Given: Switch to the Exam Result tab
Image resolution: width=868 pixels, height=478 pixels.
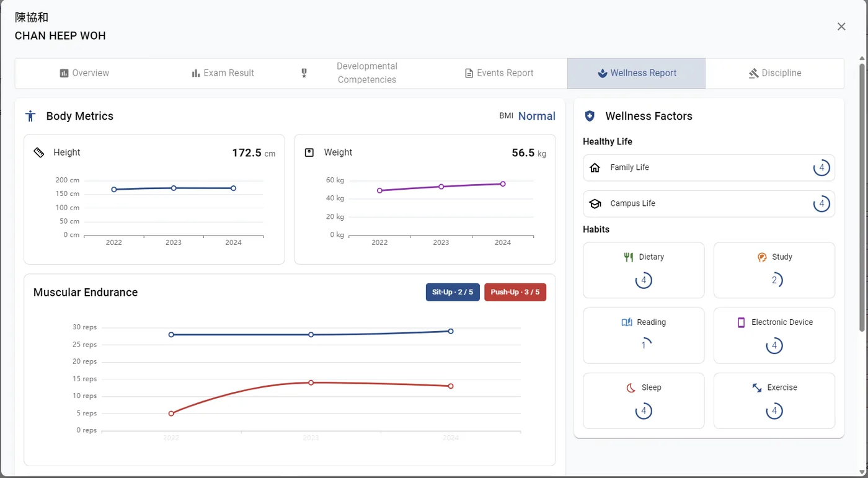Looking at the screenshot, I should [x=223, y=73].
